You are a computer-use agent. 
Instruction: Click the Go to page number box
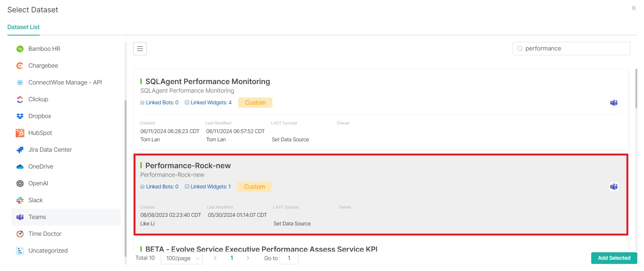coord(289,258)
